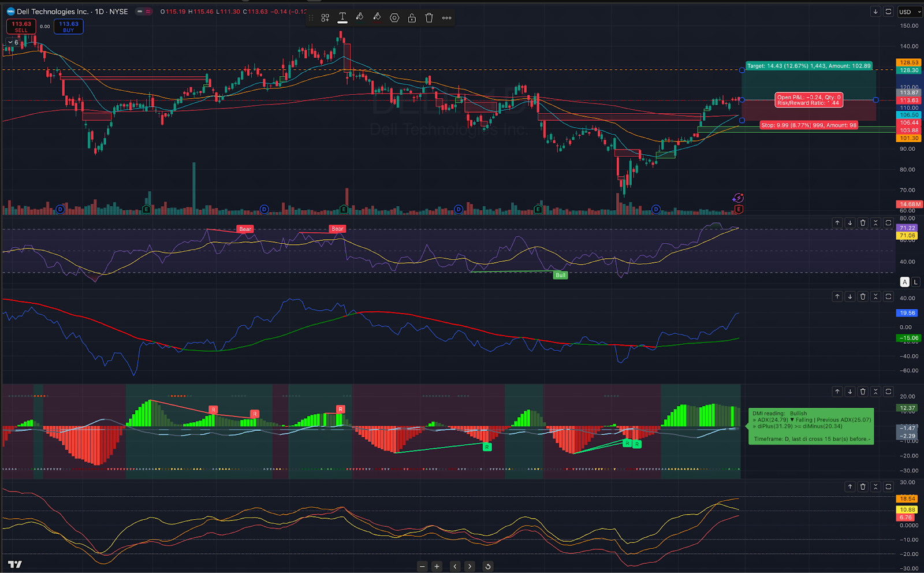Click the blue target handle of position
The height and width of the screenshot is (573, 924).
(742, 70)
